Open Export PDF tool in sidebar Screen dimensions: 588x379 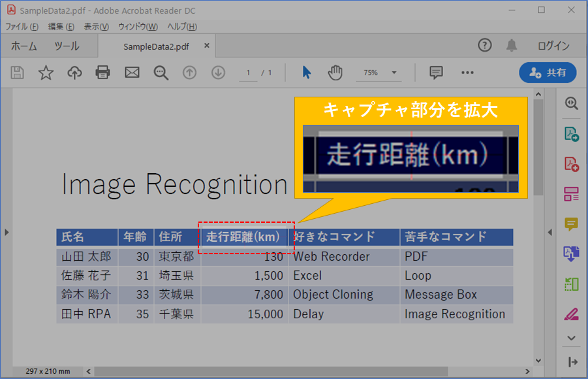572,134
